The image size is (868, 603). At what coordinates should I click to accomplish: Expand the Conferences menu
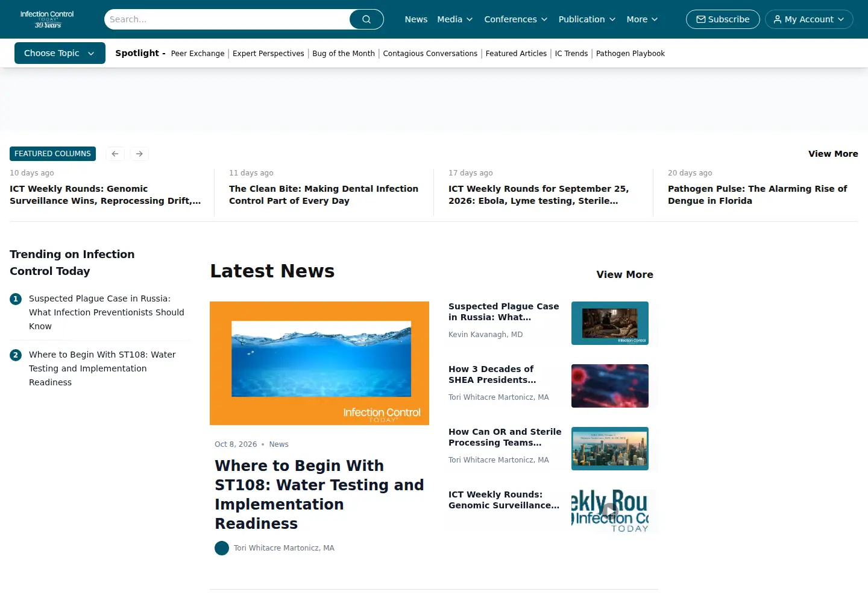[516, 19]
